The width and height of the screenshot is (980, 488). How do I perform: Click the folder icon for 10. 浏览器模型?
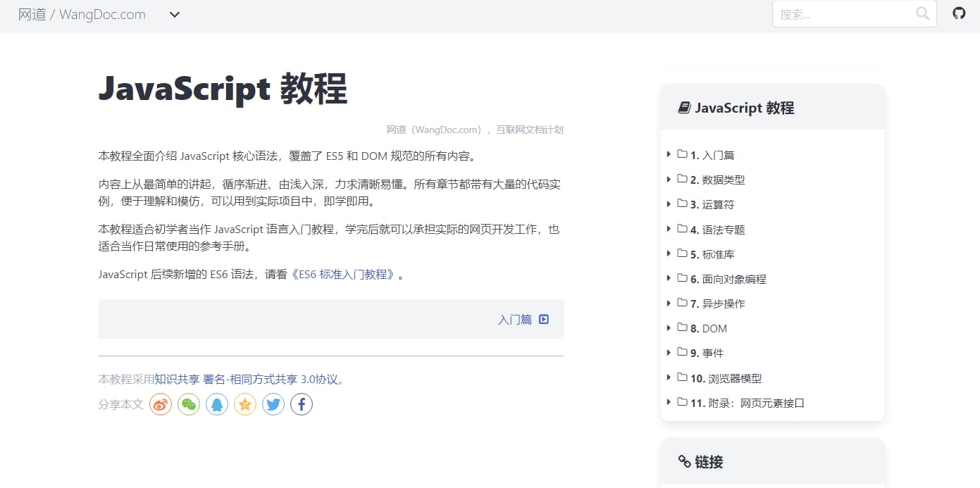pyautogui.click(x=682, y=377)
